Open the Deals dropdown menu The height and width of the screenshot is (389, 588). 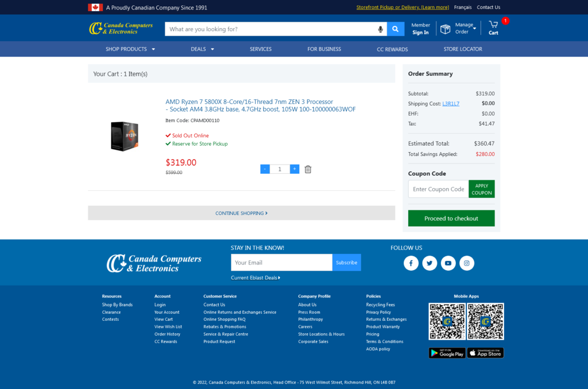pos(202,49)
